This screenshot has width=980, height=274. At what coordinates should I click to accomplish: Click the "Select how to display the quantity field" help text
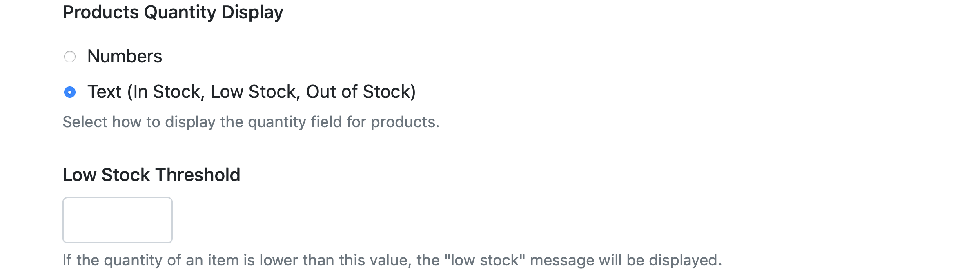coord(251,122)
